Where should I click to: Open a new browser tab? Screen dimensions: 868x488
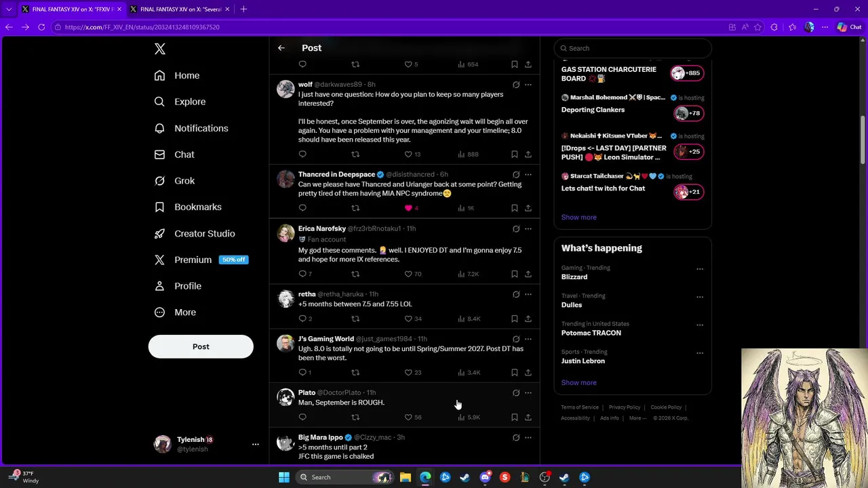(x=243, y=9)
